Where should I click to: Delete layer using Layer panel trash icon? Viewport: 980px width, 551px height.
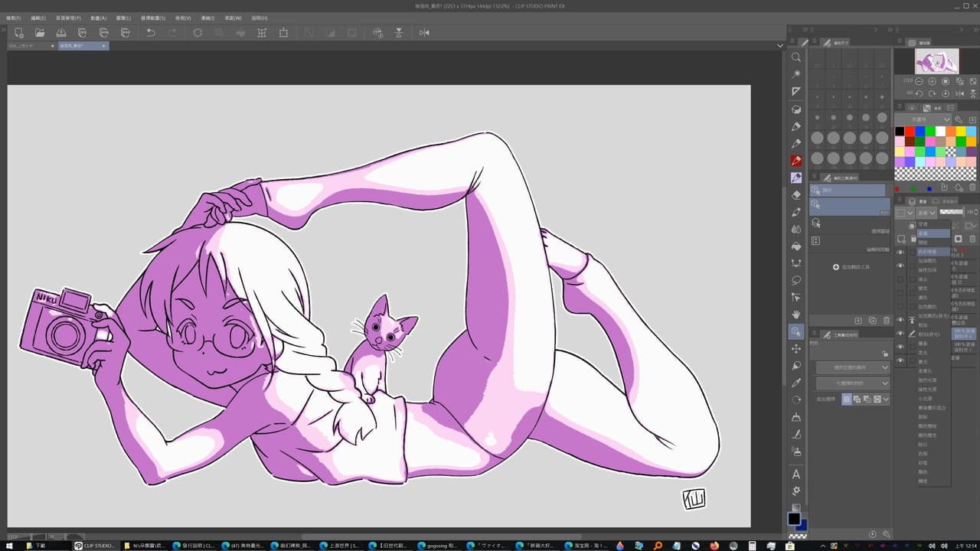point(972,239)
